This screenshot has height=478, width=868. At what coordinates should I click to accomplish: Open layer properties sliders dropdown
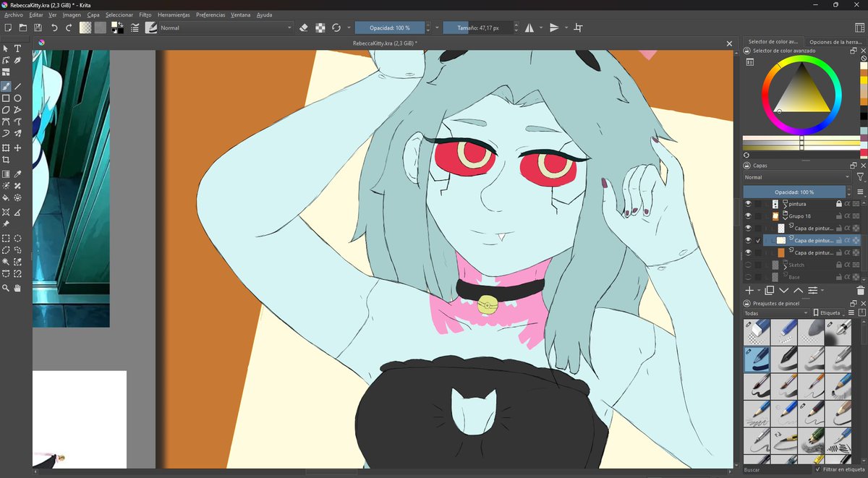click(x=815, y=290)
